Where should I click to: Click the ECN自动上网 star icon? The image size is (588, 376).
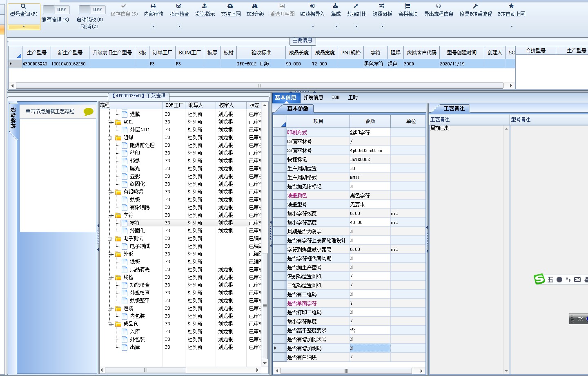pyautogui.click(x=511, y=6)
